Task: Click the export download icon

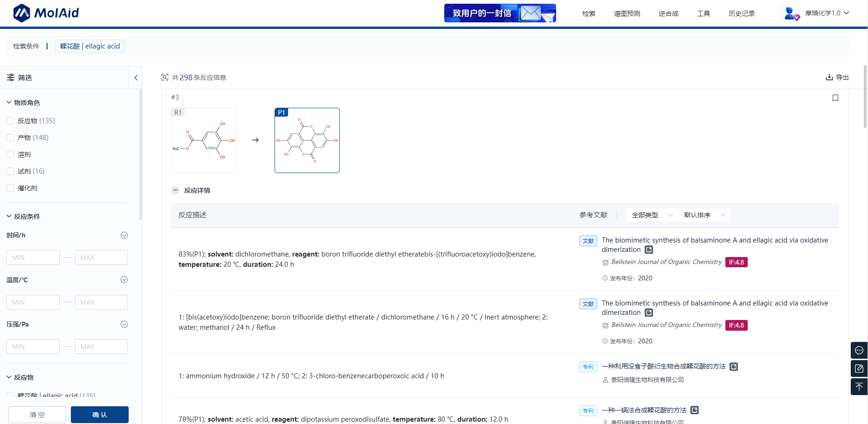Action: [x=829, y=77]
